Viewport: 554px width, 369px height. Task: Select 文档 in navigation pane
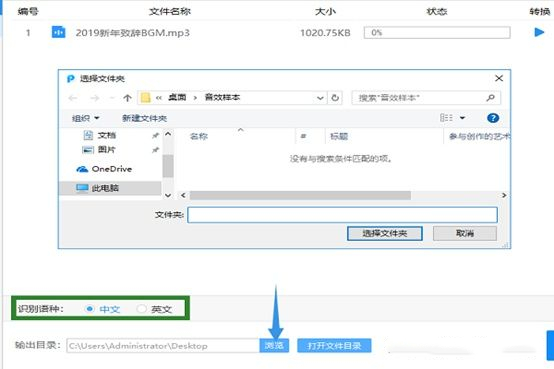pos(107,135)
